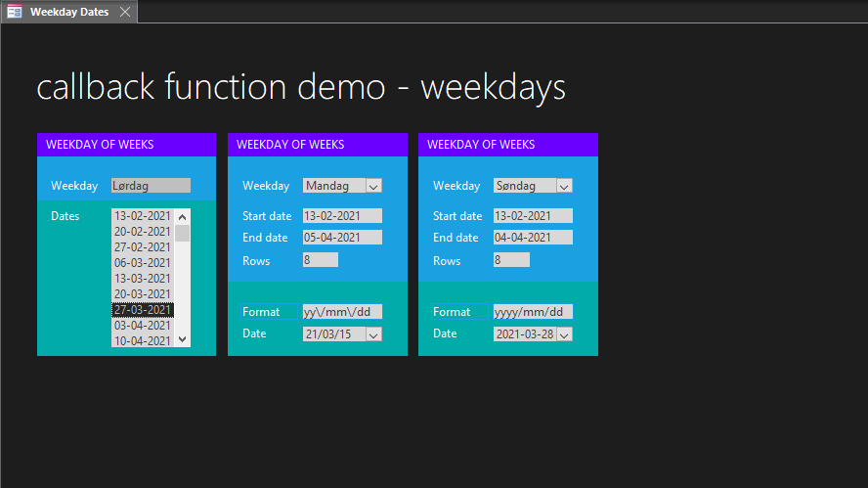
Task: Open the Mandag weekday dropdown
Action: (373, 186)
